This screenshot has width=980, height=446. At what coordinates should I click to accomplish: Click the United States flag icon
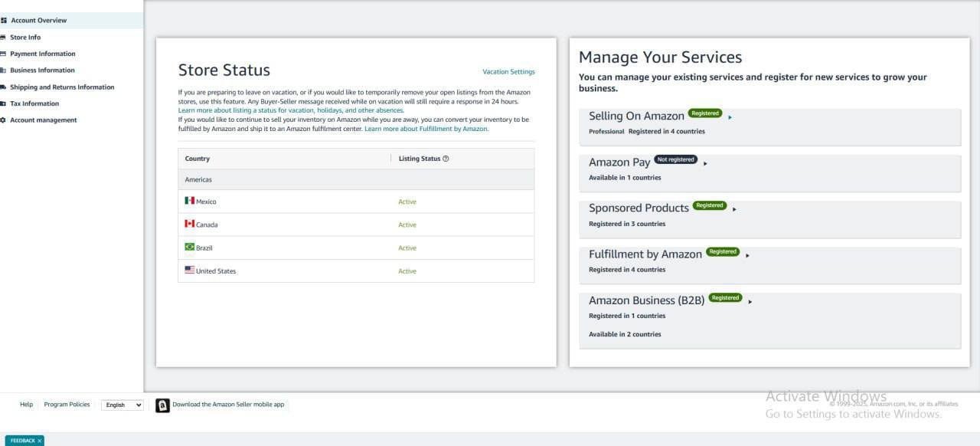[189, 270]
